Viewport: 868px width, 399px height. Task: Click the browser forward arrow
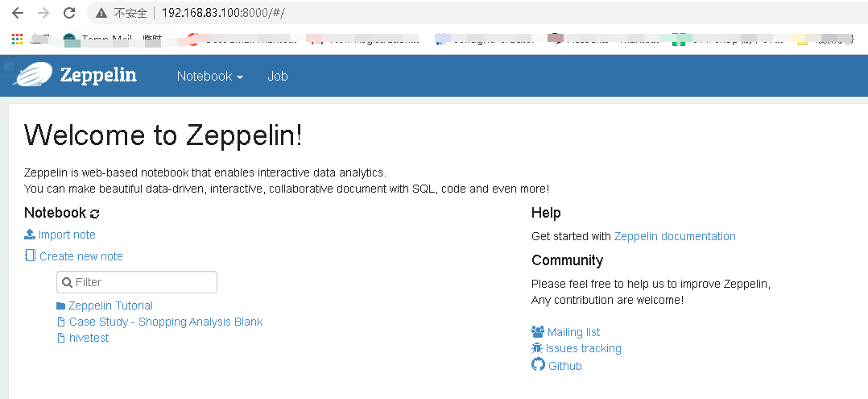pos(43,13)
